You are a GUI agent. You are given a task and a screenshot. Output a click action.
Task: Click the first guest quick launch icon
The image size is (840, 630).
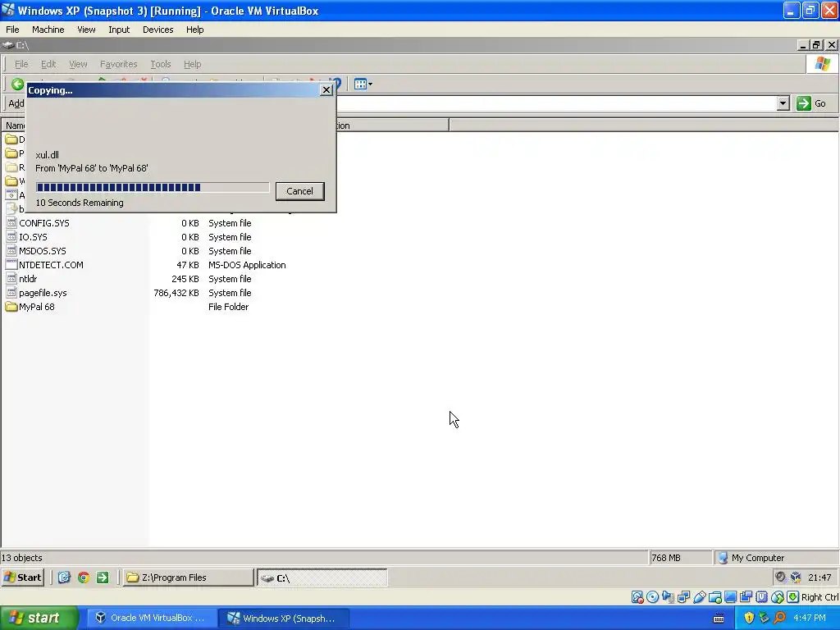coord(64,577)
